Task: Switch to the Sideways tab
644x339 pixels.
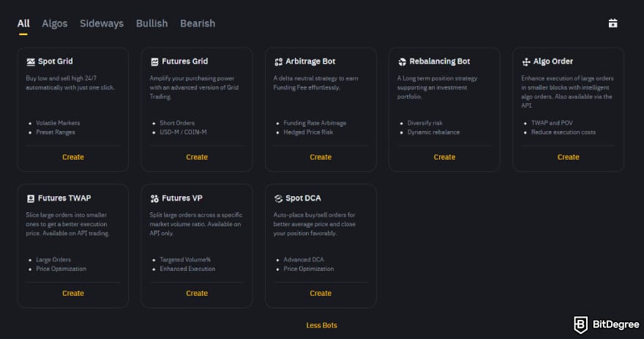Action: (x=102, y=23)
